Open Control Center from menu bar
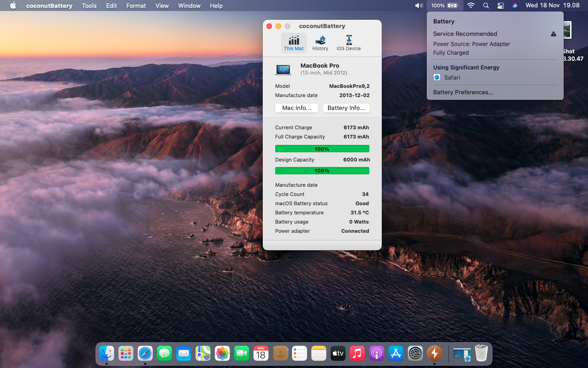This screenshot has width=588, height=368. coord(500,6)
